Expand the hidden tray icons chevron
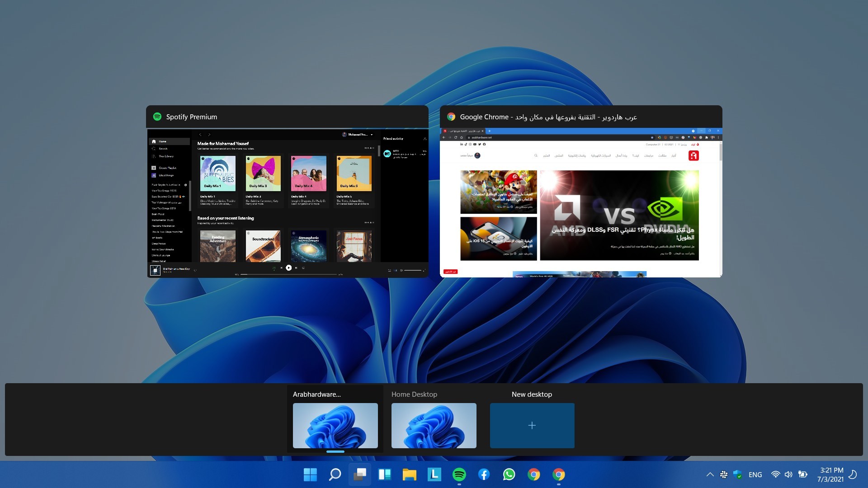 pos(710,474)
